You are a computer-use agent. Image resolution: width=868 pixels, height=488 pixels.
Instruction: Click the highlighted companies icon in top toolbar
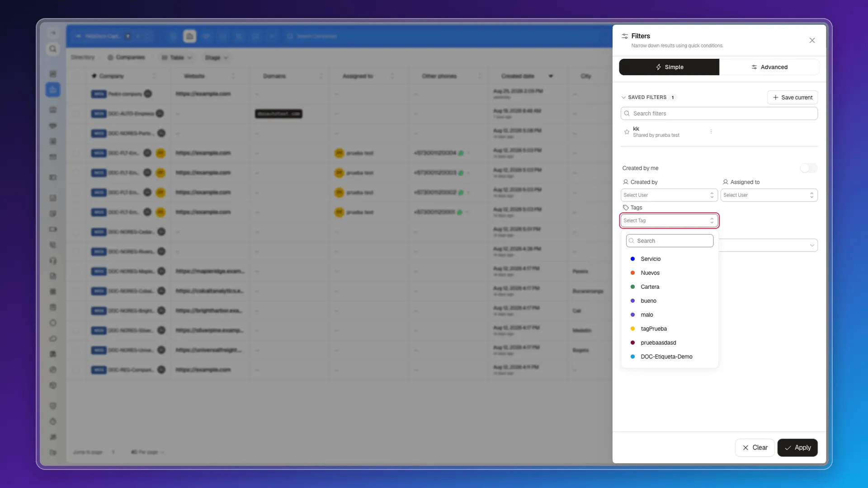pyautogui.click(x=189, y=36)
